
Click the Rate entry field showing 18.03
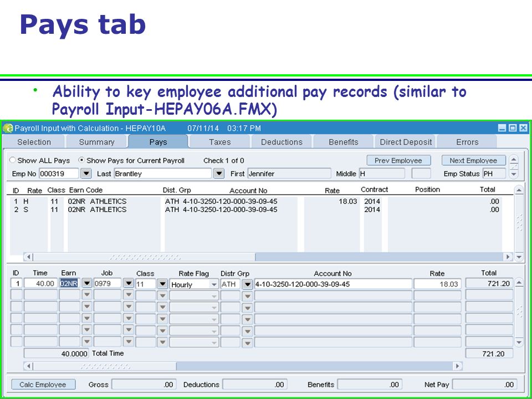tap(437, 284)
